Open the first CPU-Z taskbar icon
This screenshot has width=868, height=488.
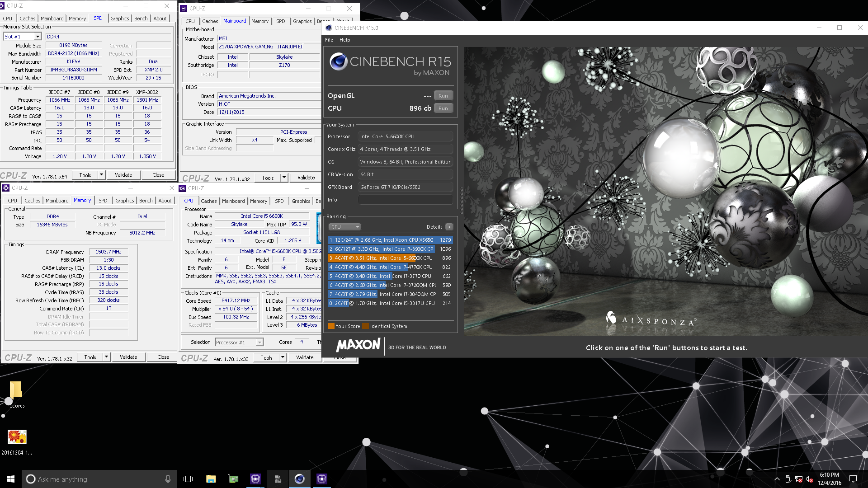(x=255, y=479)
